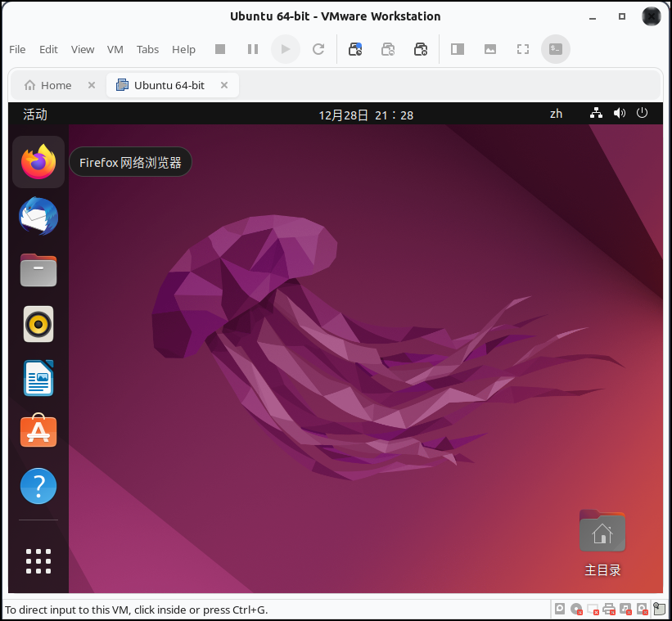Screen dimensions: 672x621
Task: Click the network status icon
Action: pyautogui.click(x=596, y=113)
